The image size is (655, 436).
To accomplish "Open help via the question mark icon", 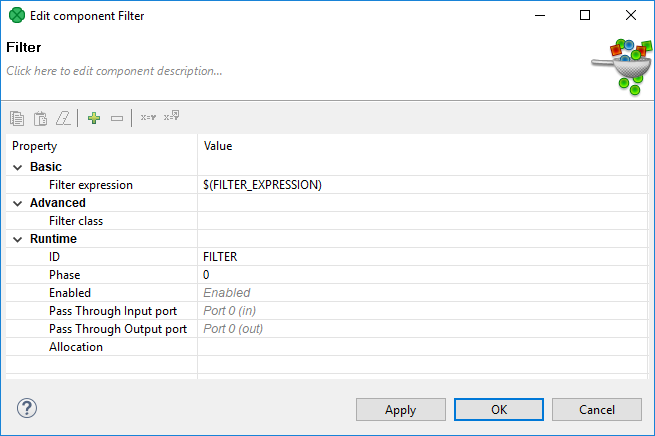I will pos(27,408).
